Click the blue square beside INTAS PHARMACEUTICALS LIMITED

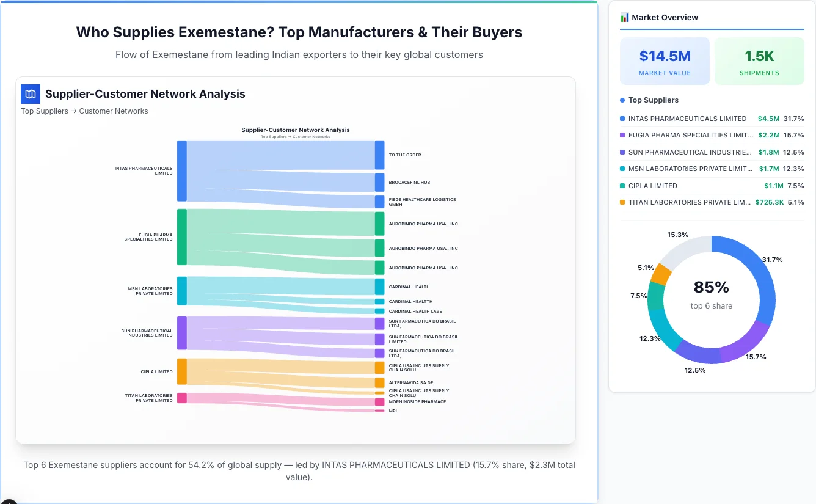click(x=622, y=119)
